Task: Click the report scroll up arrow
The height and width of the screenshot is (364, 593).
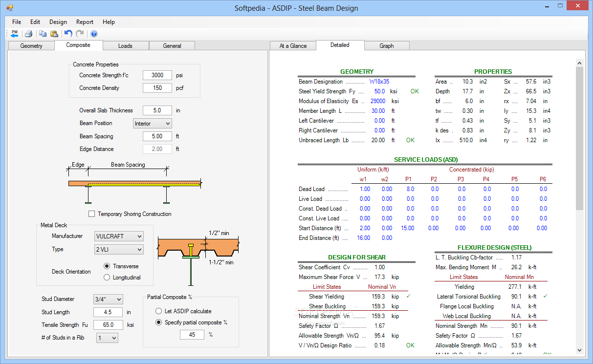Action: pyautogui.click(x=580, y=63)
